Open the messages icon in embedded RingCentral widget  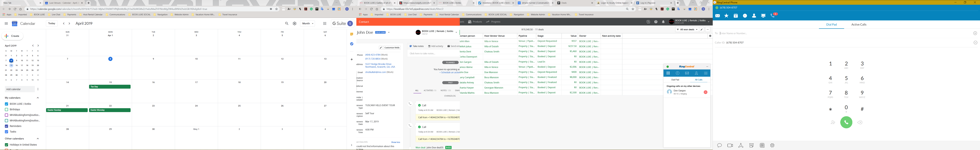(x=687, y=74)
